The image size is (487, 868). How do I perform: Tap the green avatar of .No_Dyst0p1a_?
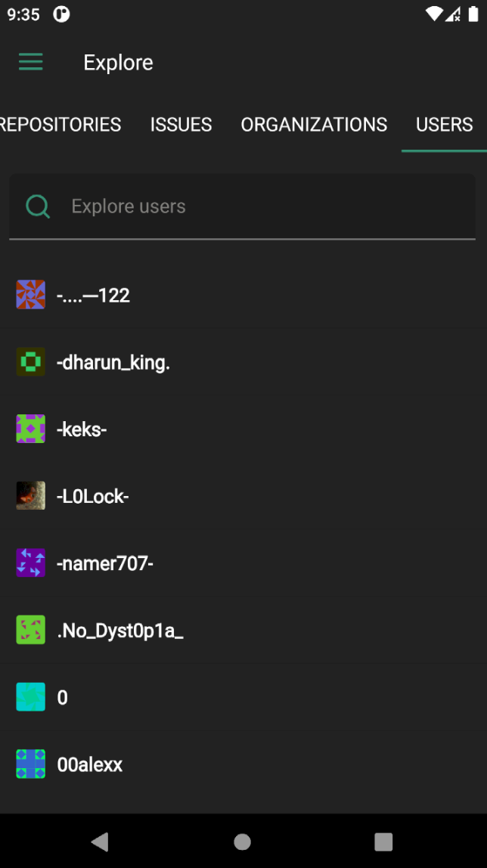[x=31, y=630]
